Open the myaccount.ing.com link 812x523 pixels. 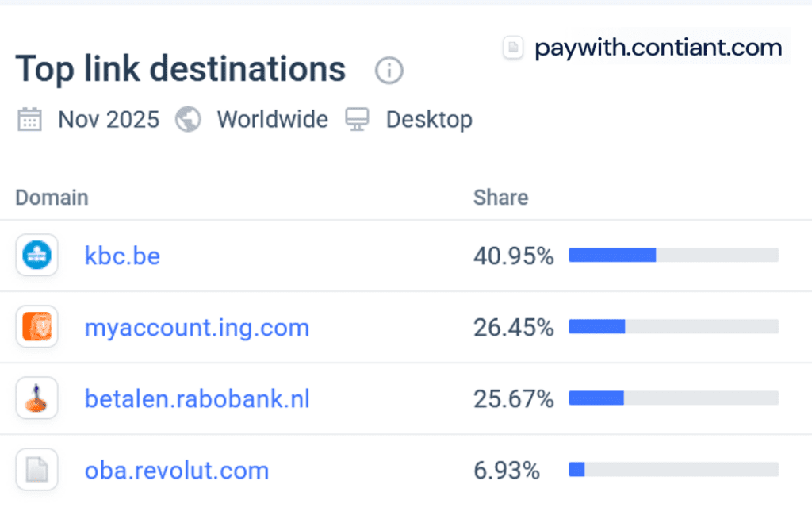(197, 327)
